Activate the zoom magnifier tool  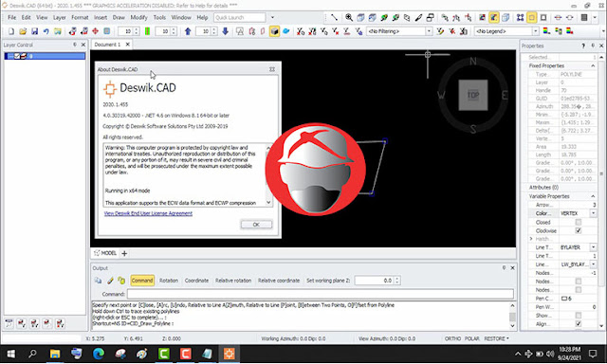tap(349, 17)
